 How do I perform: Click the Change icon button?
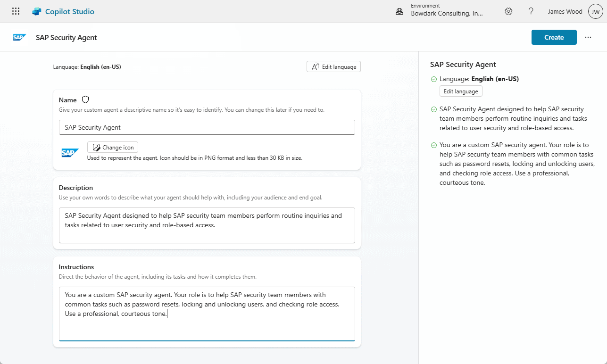click(x=113, y=147)
